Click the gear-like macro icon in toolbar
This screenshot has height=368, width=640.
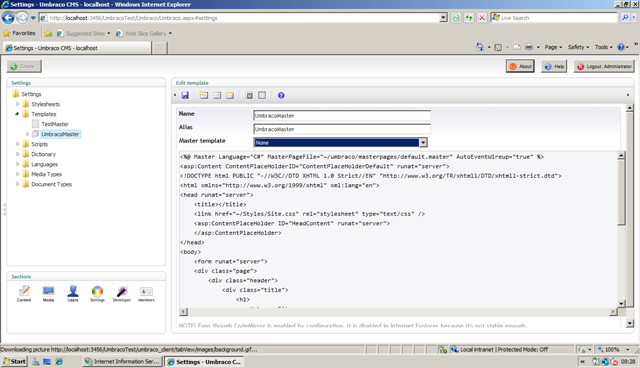point(249,95)
